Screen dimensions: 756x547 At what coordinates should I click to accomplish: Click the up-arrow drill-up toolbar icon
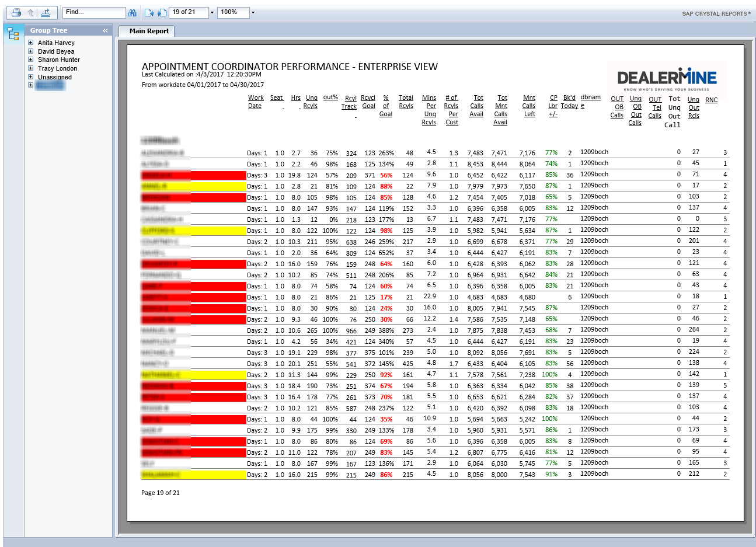tap(30, 12)
